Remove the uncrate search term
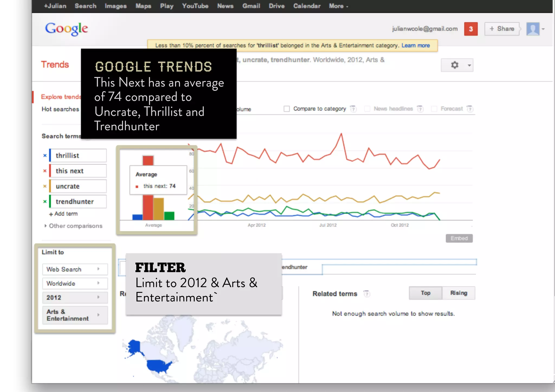 pos(45,186)
